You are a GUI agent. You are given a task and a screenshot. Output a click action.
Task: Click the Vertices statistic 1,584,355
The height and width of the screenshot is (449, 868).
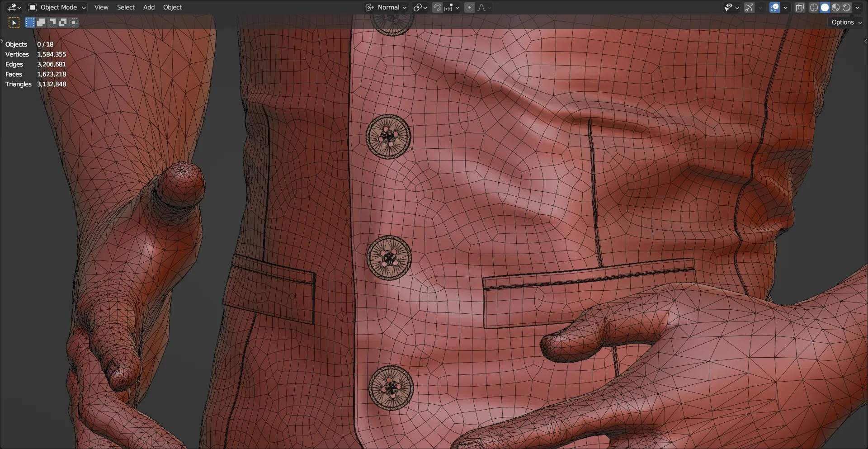click(x=52, y=54)
